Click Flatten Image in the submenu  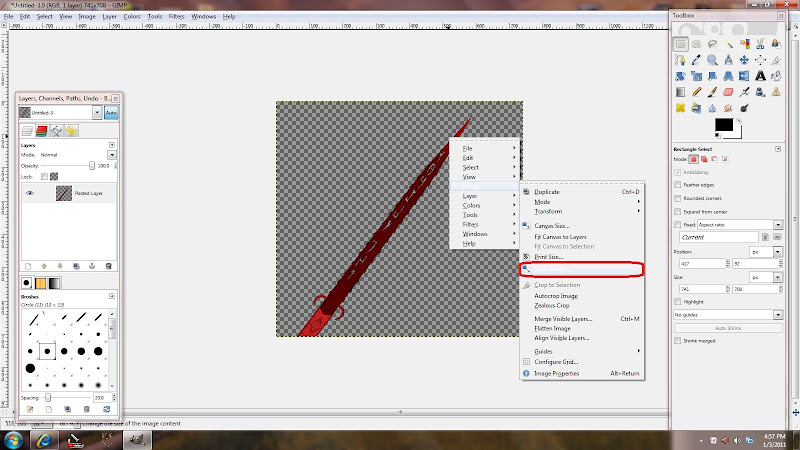coord(551,328)
